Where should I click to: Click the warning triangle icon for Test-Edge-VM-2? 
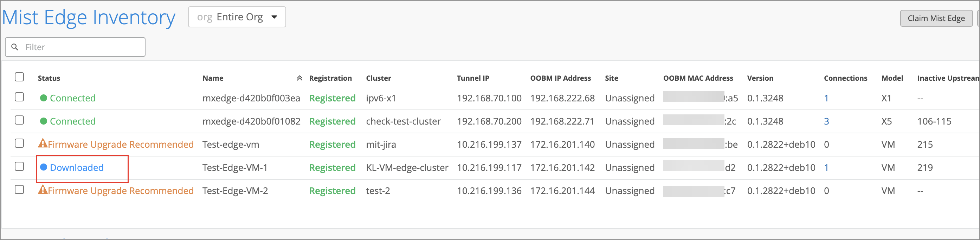pyautogui.click(x=43, y=190)
